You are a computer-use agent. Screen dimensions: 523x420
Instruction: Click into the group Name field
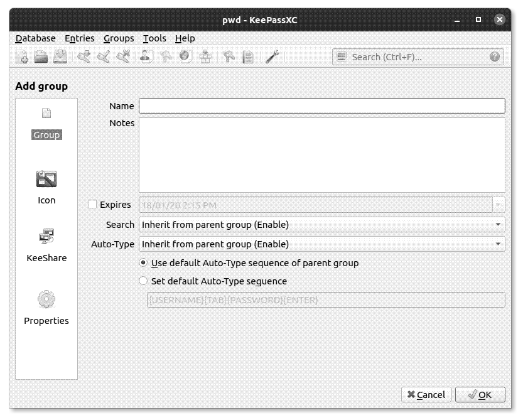pos(322,105)
